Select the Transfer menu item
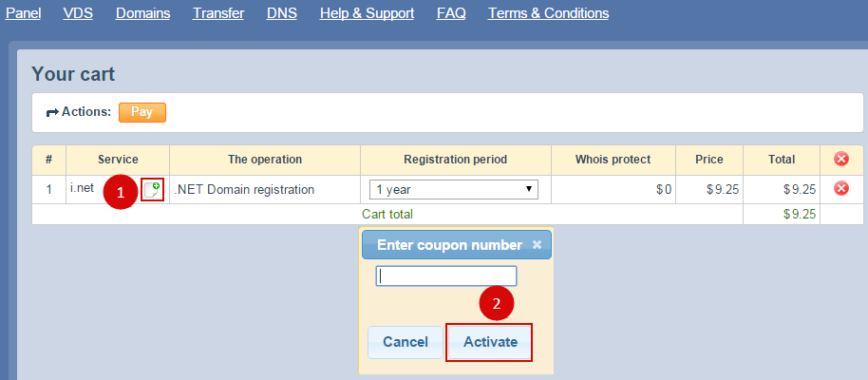 tap(218, 13)
